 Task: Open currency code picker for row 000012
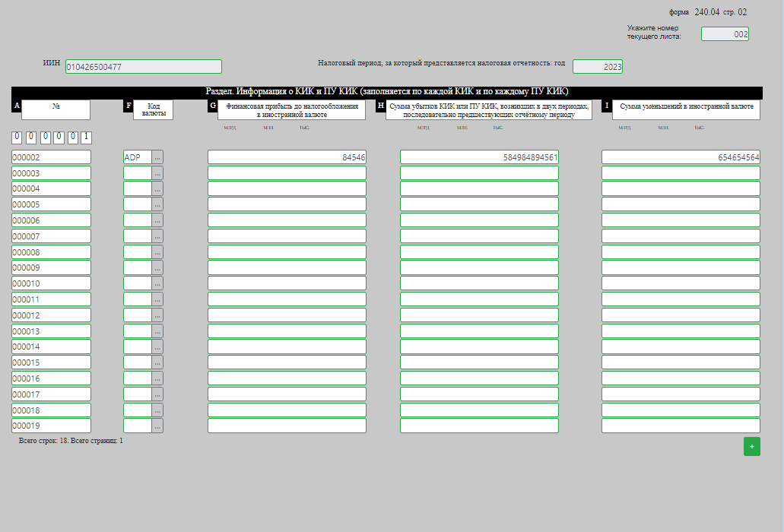(157, 315)
